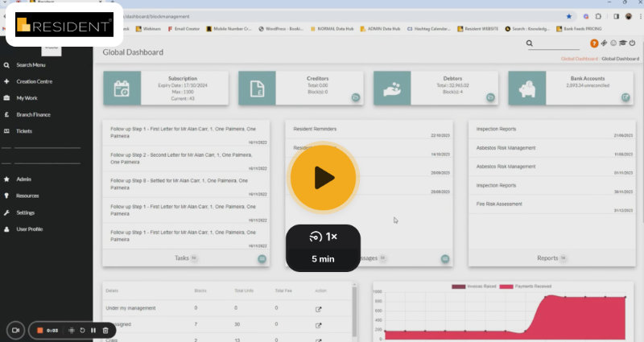Restart the recording with the circular arrow

[82, 330]
